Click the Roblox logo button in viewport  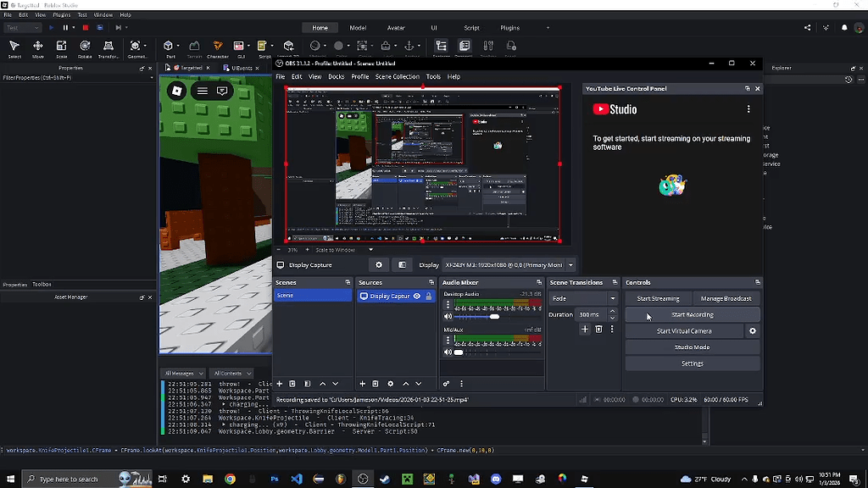tap(176, 91)
